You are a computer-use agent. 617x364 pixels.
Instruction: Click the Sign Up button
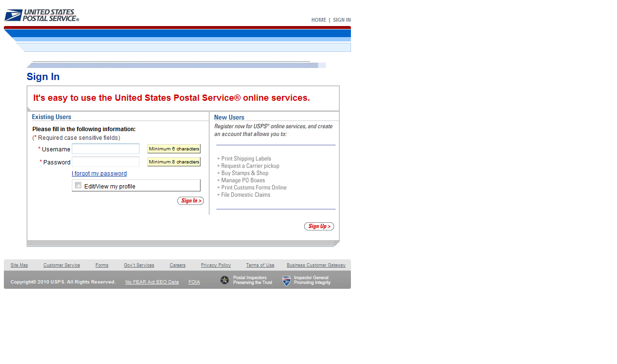[319, 226]
